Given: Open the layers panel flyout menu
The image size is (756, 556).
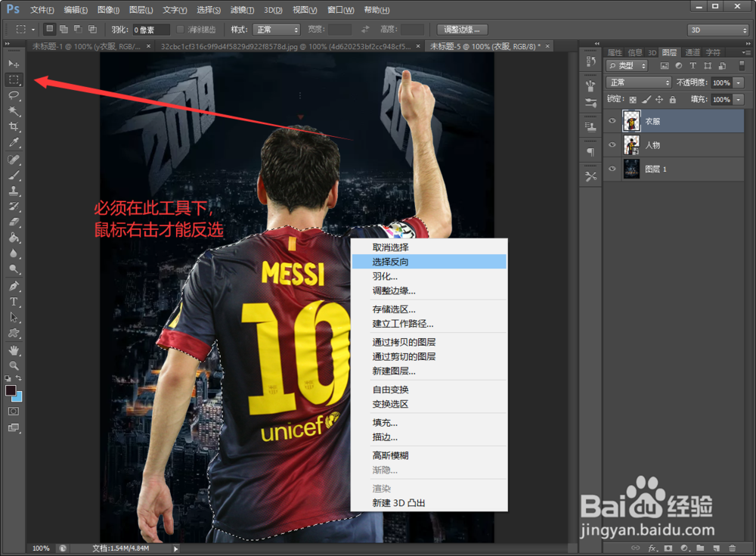Looking at the screenshot, I should (746, 52).
